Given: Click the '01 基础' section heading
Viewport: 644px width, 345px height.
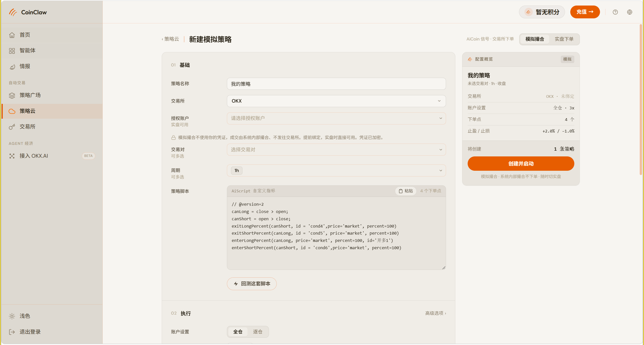Looking at the screenshot, I should [180, 65].
